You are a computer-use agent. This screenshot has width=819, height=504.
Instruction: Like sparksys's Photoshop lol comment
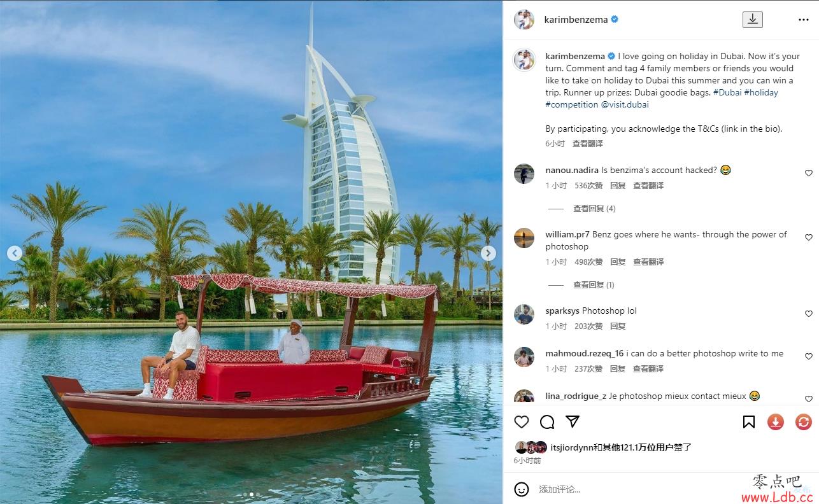(x=809, y=314)
